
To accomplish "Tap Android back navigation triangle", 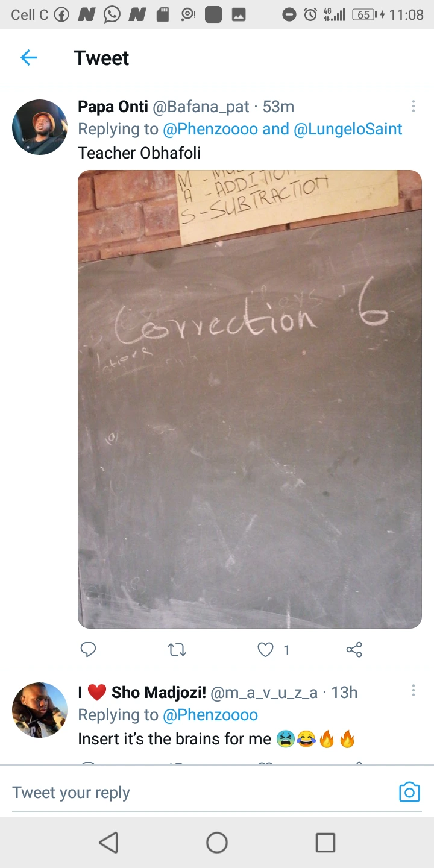I will click(108, 842).
